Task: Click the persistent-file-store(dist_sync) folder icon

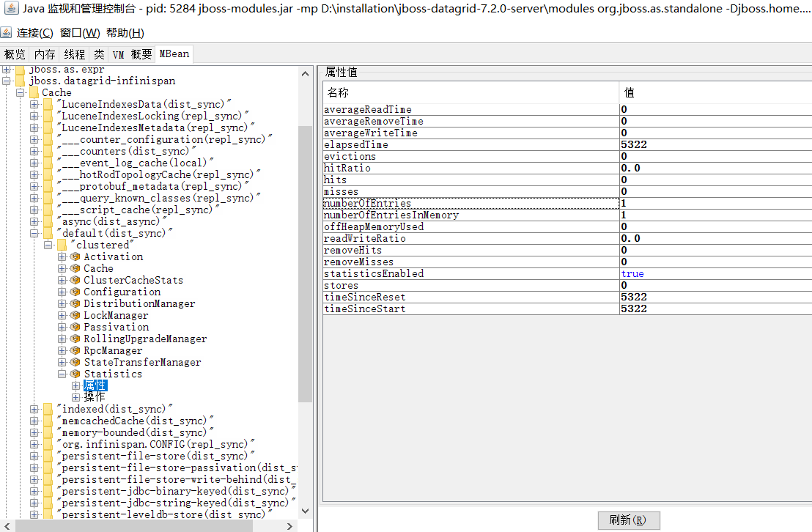Action: [x=48, y=456]
